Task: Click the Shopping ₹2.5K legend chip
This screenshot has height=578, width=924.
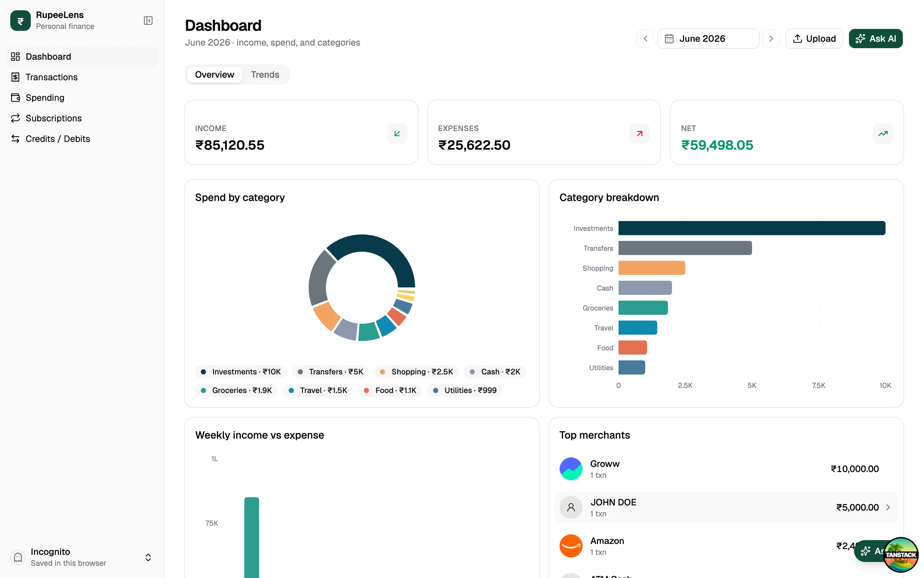Action: point(416,372)
